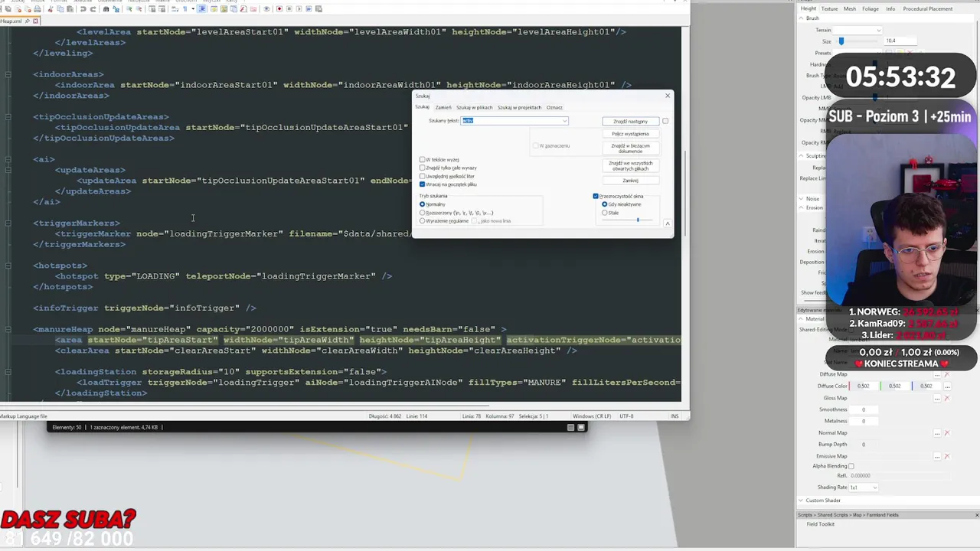The width and height of the screenshot is (980, 551).
Task: Collapse the manureHeap XML fold marker
Action: point(8,329)
